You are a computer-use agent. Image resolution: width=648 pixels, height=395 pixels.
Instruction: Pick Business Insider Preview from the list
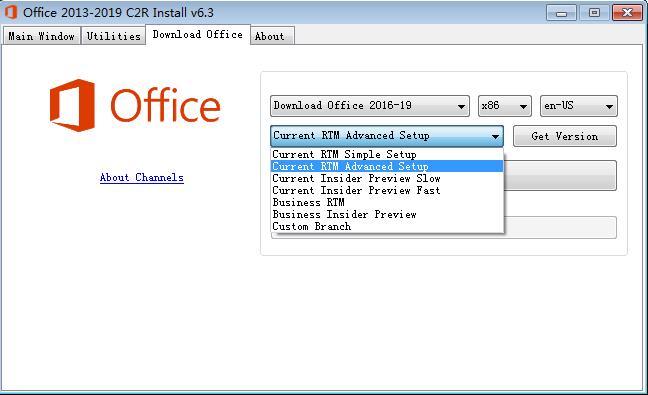tap(387, 214)
